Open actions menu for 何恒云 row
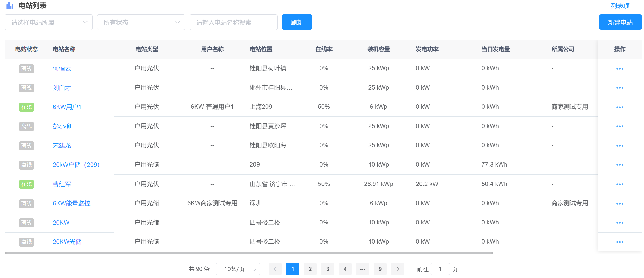Image resolution: width=644 pixels, height=278 pixels. (x=620, y=69)
